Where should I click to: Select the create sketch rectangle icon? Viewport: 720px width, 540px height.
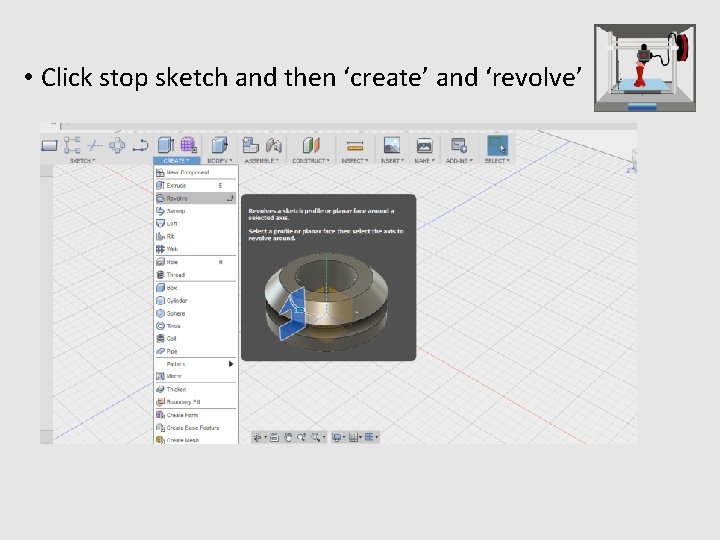49,146
